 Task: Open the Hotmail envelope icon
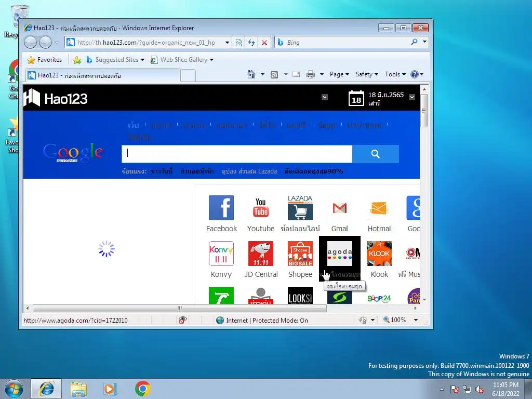tap(379, 208)
